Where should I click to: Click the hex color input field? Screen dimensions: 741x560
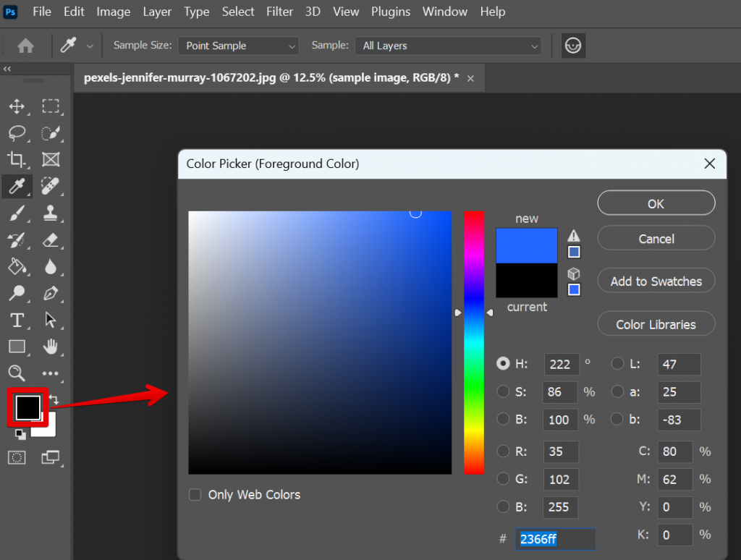[x=555, y=539]
